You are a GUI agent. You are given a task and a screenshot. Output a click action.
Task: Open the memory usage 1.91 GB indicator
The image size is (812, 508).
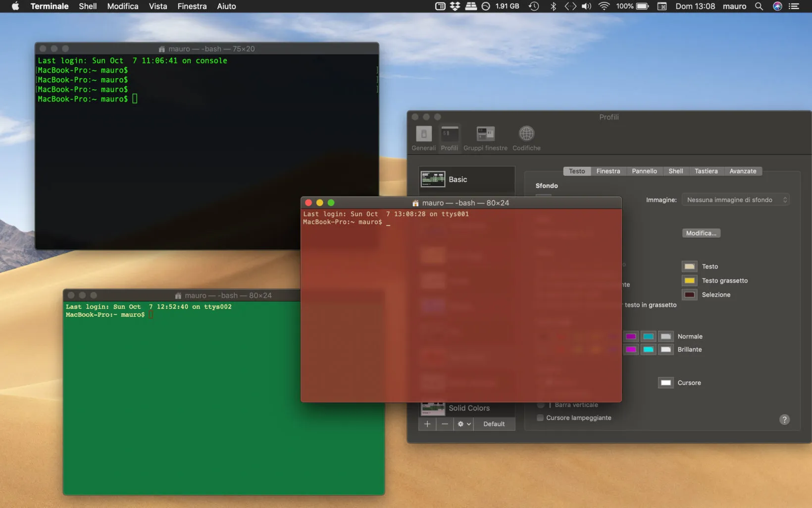(507, 6)
